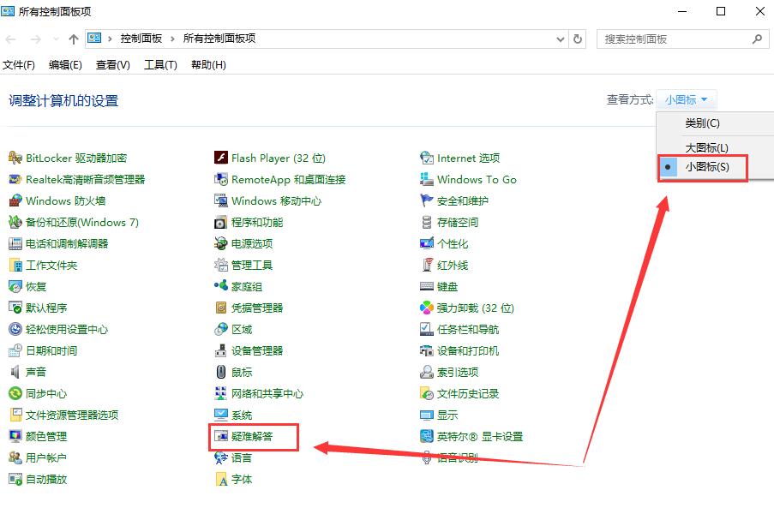Open the 鼠标 settings icon
Image resolution: width=774 pixels, height=532 pixels.
coord(238,372)
